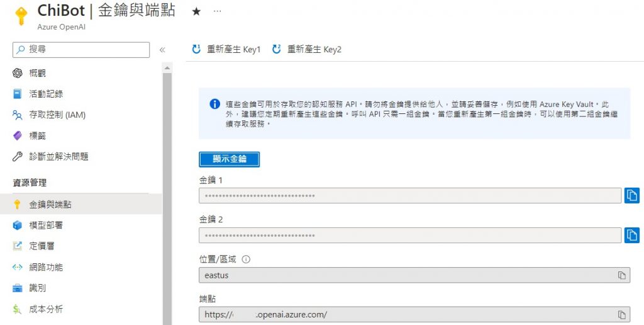This screenshot has width=644, height=325.
Task: Click the 位置/區域 info tooltip icon
Action: [246, 259]
